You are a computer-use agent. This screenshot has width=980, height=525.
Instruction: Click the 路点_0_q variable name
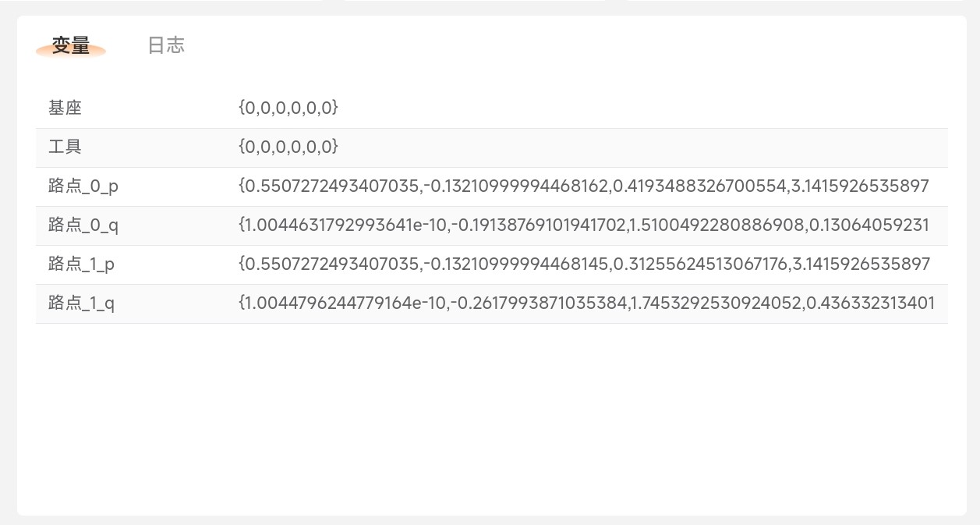click(x=83, y=225)
